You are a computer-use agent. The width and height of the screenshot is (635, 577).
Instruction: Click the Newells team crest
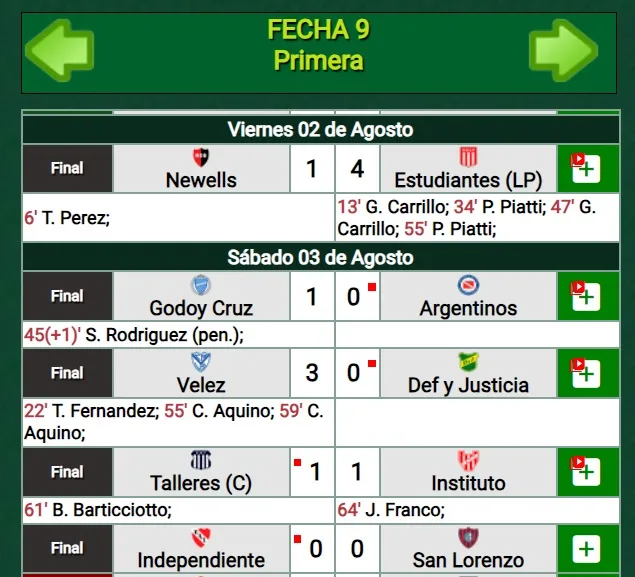[x=201, y=158]
